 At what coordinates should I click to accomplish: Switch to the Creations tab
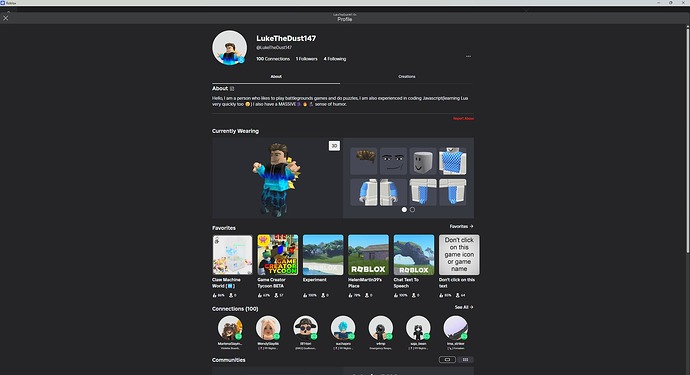407,77
